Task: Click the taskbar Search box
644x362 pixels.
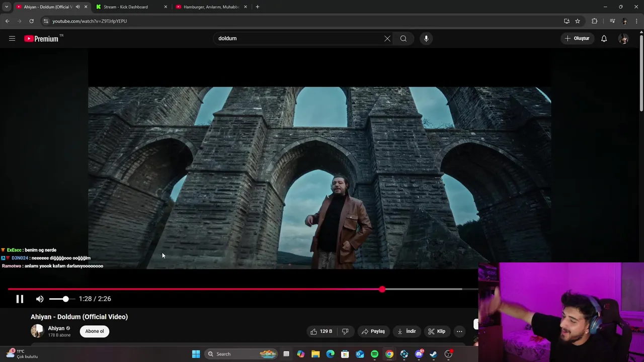Action: pos(241,354)
